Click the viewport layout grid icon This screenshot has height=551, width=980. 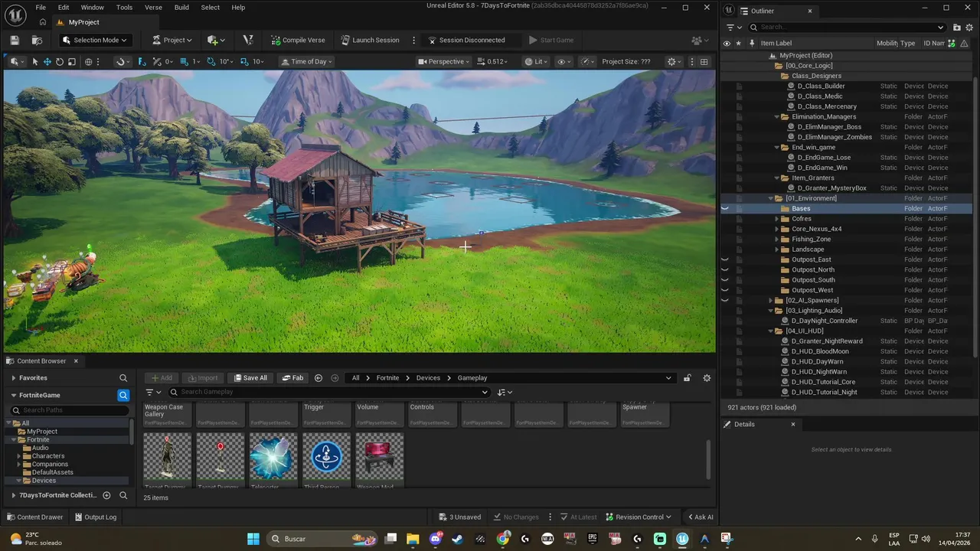tap(704, 61)
